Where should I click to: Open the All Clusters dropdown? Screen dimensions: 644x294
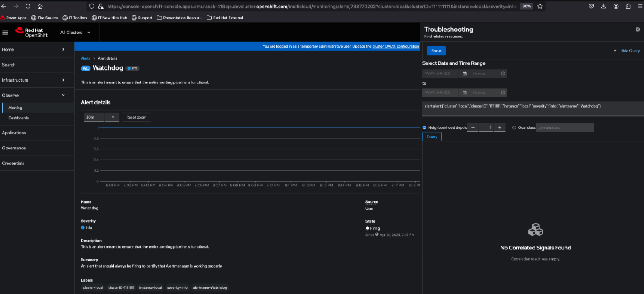point(75,33)
